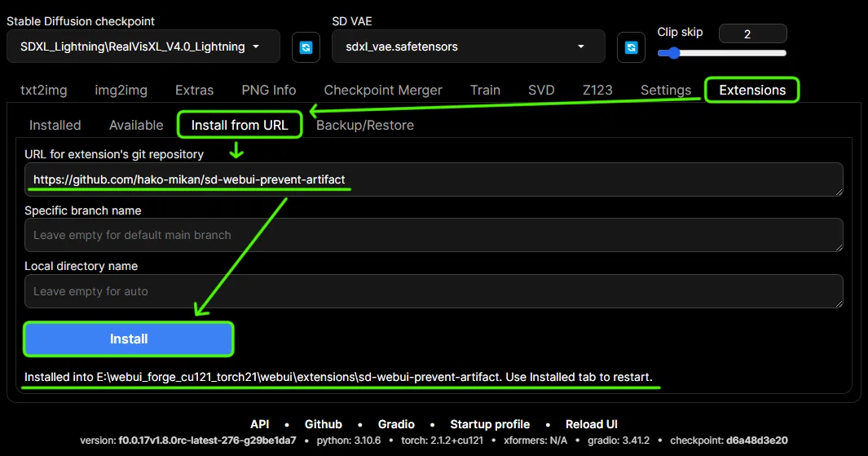Refresh the Stable Diffusion checkpoint list
This screenshot has height=456, width=868.
[x=306, y=47]
